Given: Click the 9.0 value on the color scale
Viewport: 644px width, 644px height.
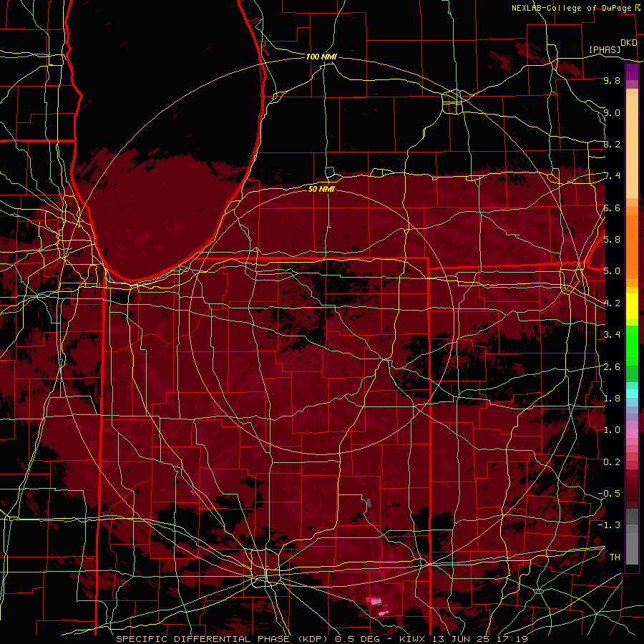Looking at the screenshot, I should [612, 112].
